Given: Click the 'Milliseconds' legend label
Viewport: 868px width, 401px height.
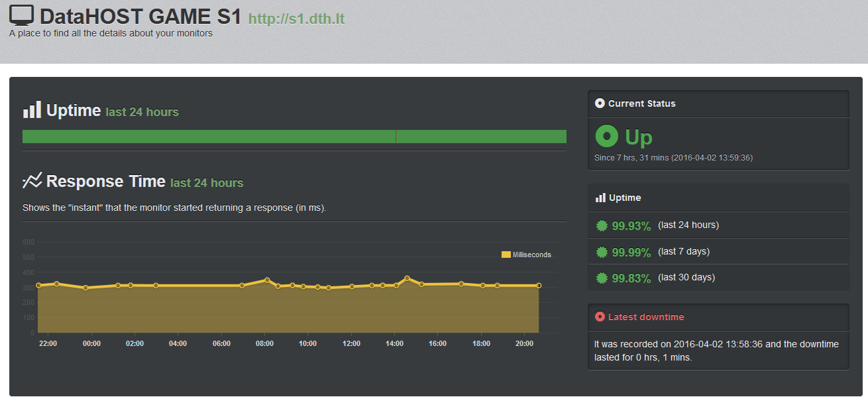Looking at the screenshot, I should point(532,255).
